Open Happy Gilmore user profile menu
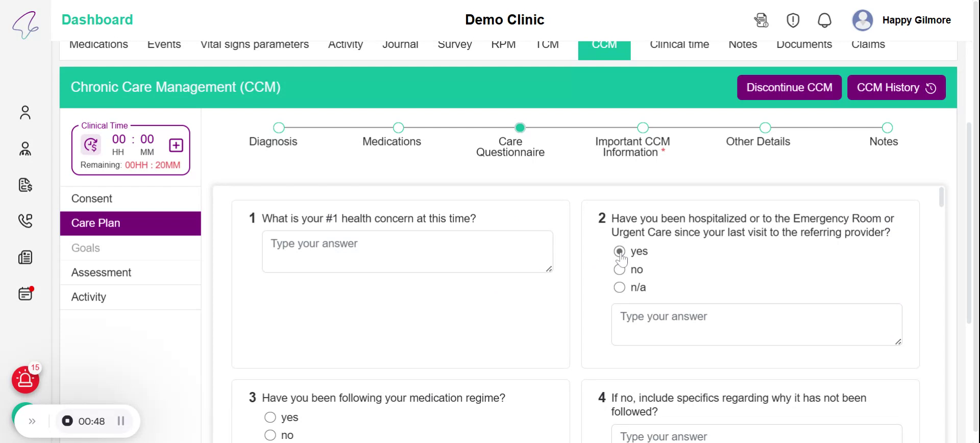The width and height of the screenshot is (980, 443). 902,20
